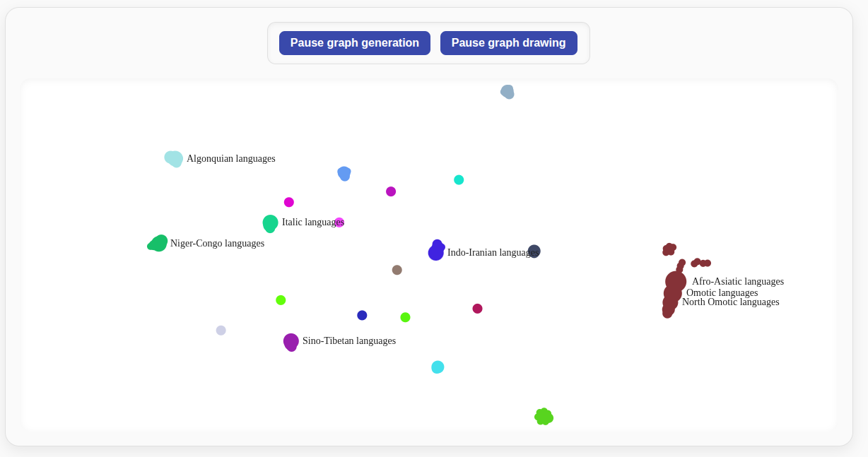
Task: Select the pale lavender dot on lower left
Action: (221, 330)
